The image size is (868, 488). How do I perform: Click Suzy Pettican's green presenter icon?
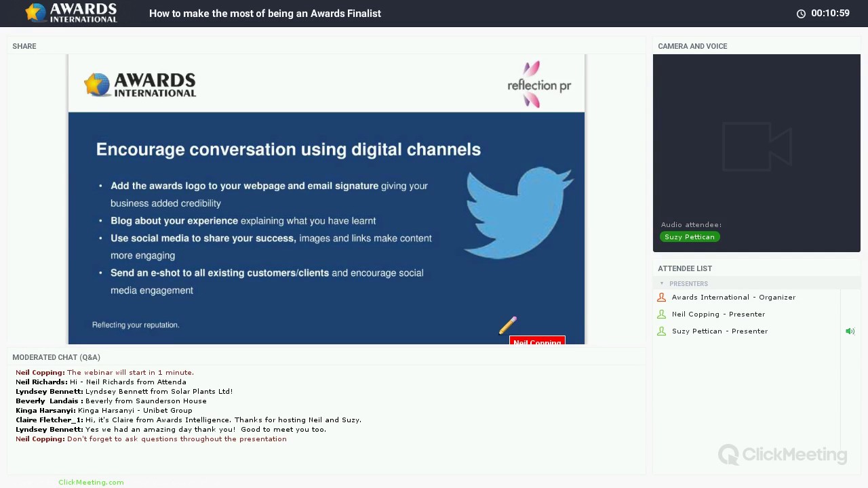point(662,331)
